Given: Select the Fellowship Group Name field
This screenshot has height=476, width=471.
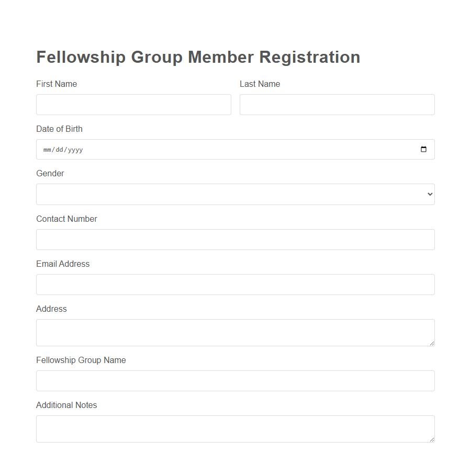Looking at the screenshot, I should click(x=235, y=381).
